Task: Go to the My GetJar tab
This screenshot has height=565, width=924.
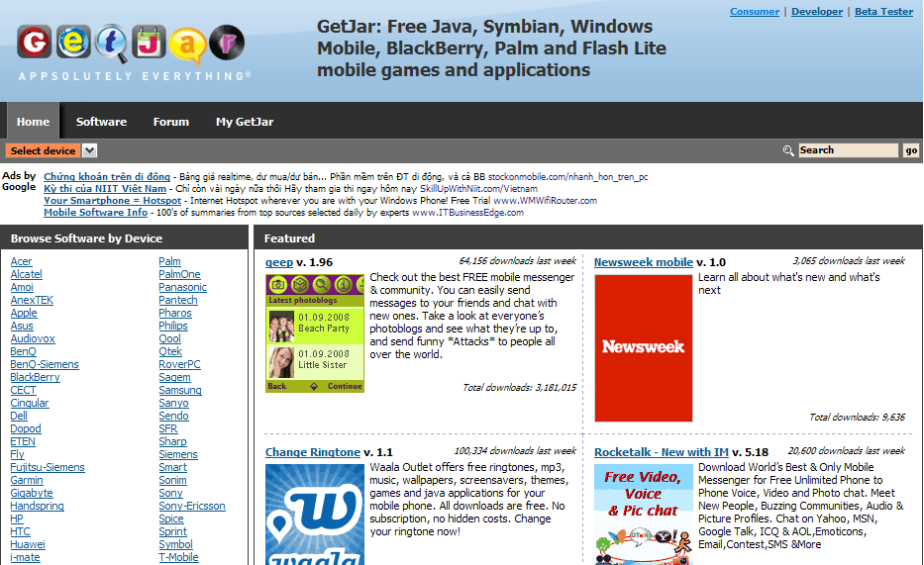Action: click(x=245, y=122)
